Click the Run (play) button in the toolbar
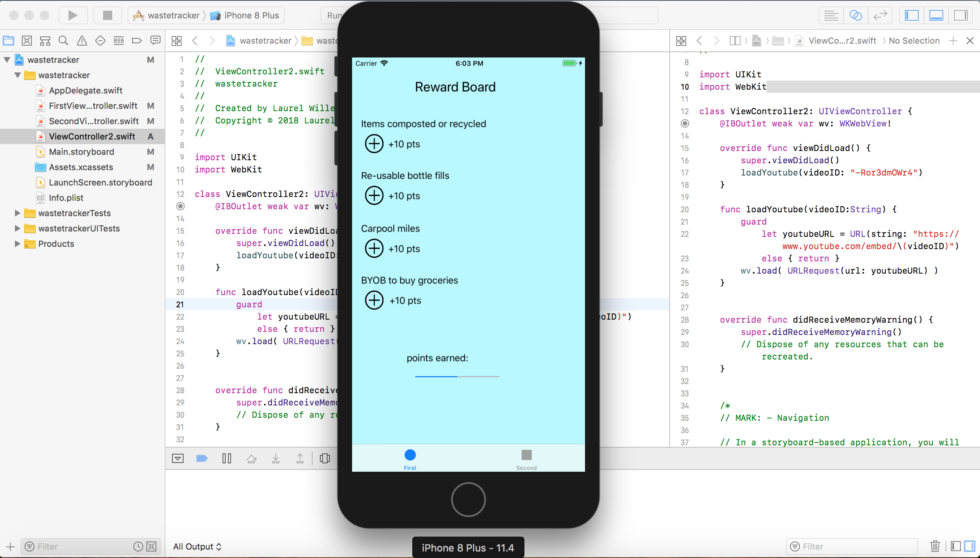The height and width of the screenshot is (558, 980). 73,15
